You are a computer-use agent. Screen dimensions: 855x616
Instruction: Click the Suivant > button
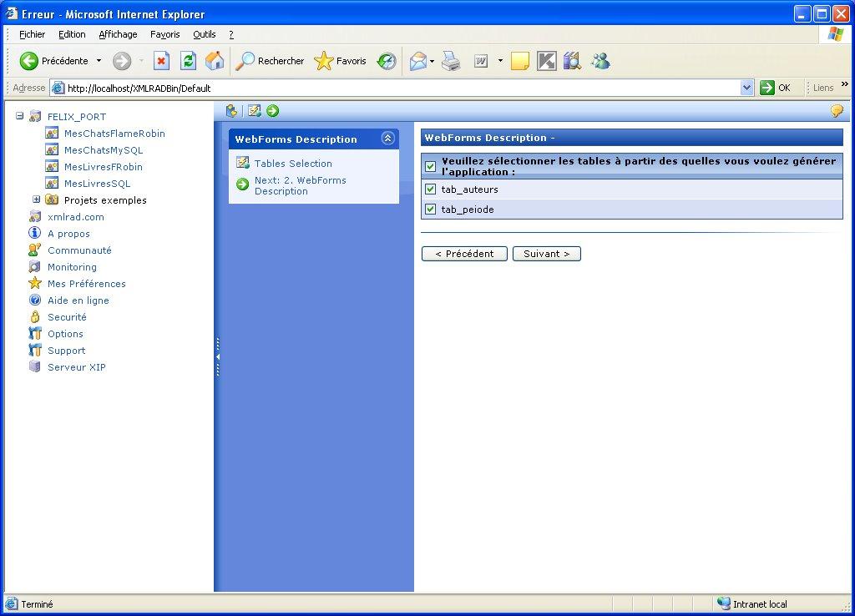[x=546, y=254]
